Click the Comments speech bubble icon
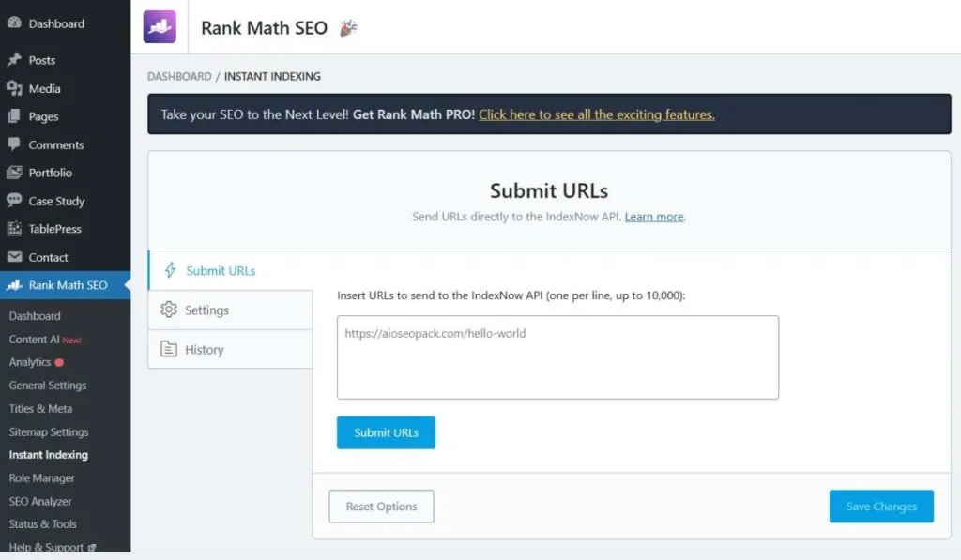Image resolution: width=961 pixels, height=560 pixels. coord(15,144)
